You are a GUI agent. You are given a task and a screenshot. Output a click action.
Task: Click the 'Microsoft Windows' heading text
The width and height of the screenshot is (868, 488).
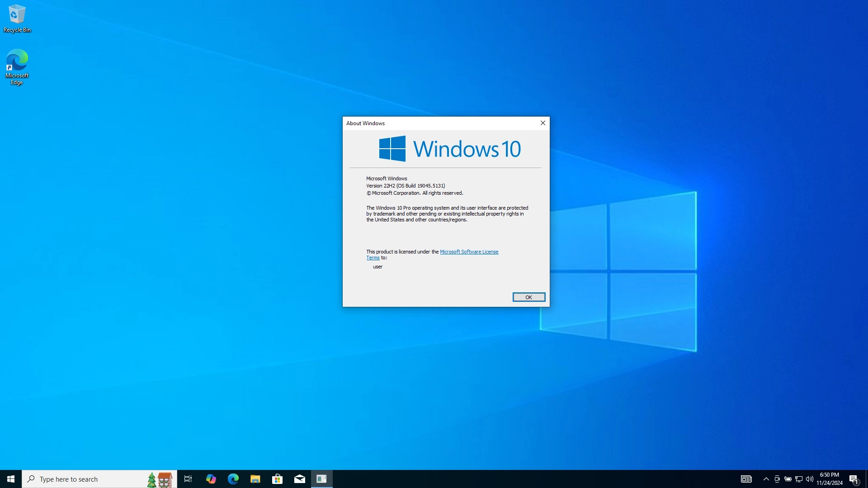coord(387,178)
